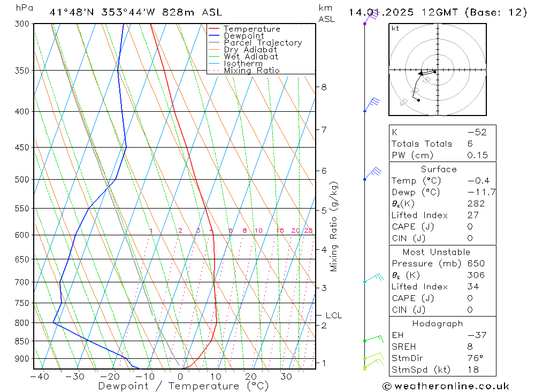Screen dimensions: 535x392
Task: Click the pink dotted Mixing Ratio legend line
Action: (213, 70)
